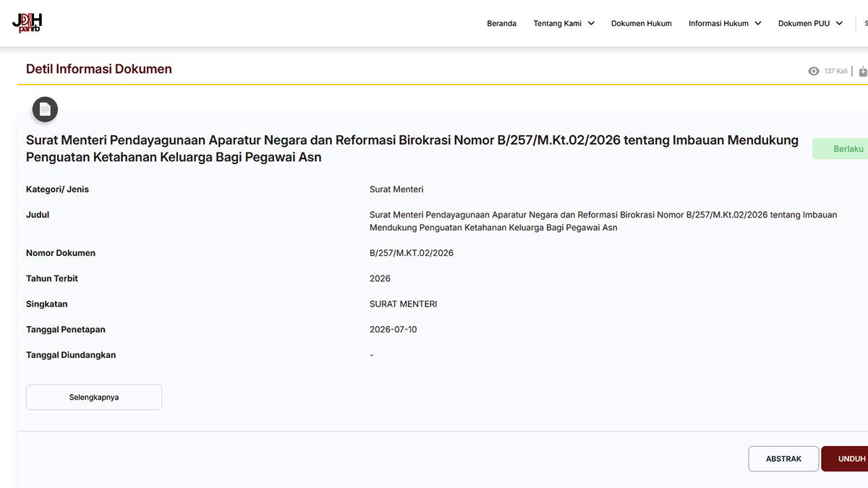Click the Selengkapnya button
Viewport: 868px width, 488px height.
[94, 397]
